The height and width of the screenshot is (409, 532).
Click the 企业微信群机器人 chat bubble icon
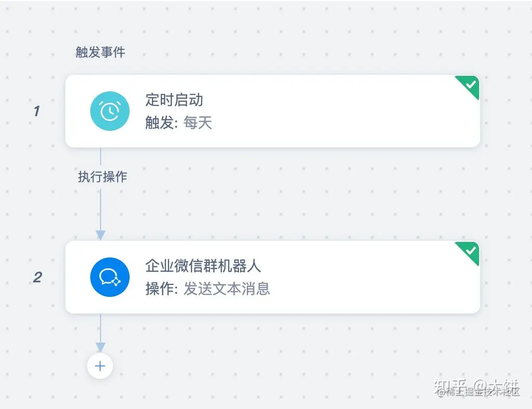click(109, 277)
